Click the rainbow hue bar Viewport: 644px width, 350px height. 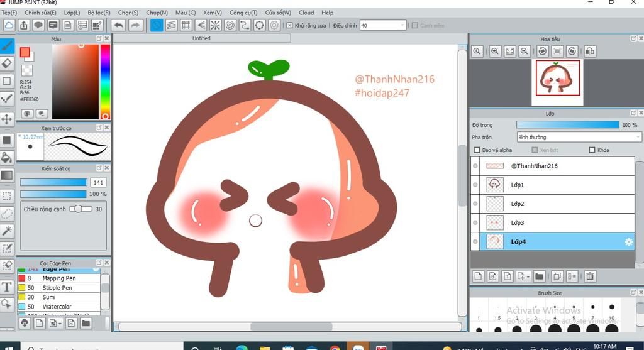[x=105, y=82]
